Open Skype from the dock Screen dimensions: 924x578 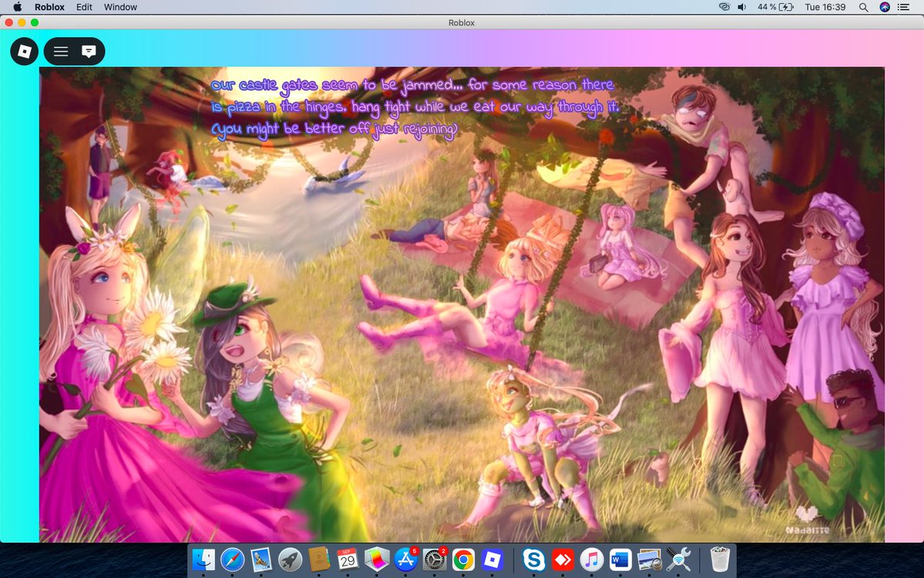pyautogui.click(x=534, y=560)
